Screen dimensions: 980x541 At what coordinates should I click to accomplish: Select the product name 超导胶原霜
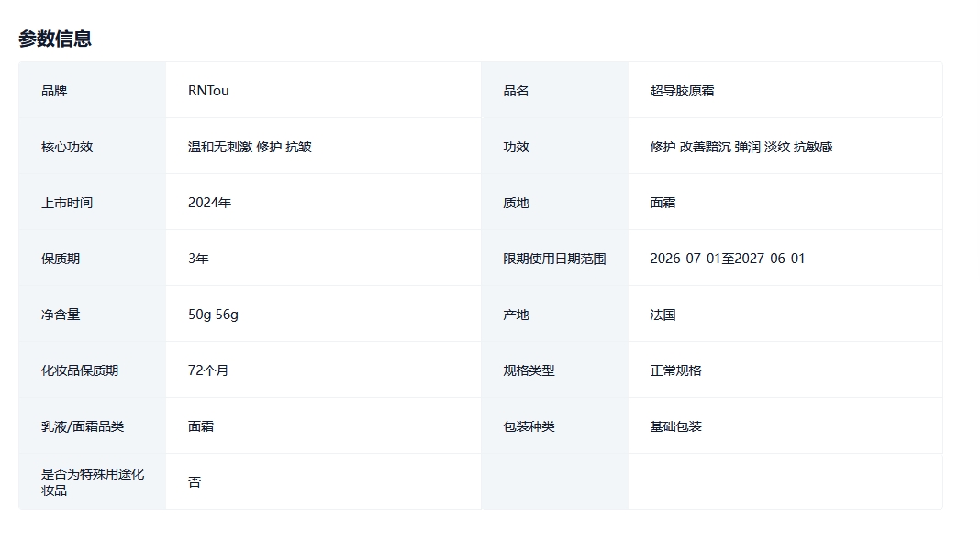(682, 91)
